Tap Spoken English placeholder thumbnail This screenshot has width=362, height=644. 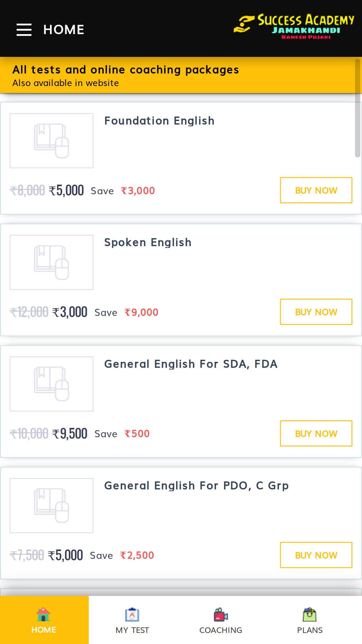coord(52,262)
